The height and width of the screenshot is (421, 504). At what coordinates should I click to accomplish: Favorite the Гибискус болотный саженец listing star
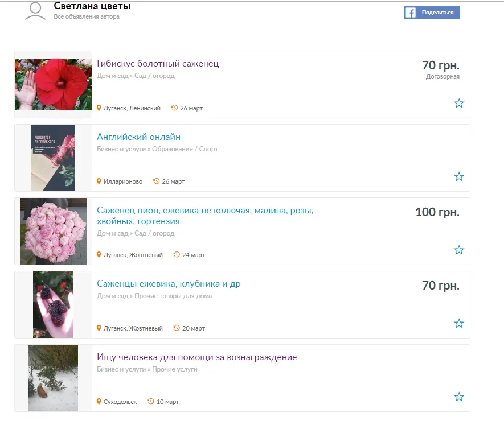click(x=458, y=104)
